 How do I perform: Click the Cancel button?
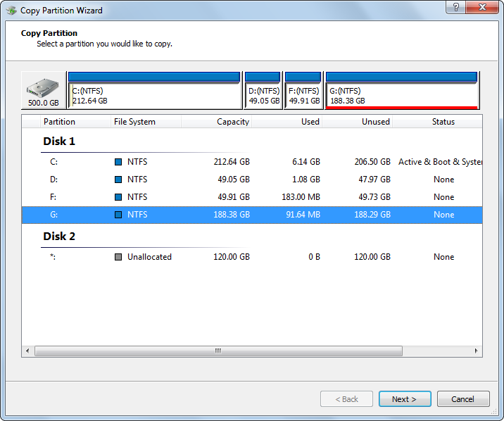(463, 399)
